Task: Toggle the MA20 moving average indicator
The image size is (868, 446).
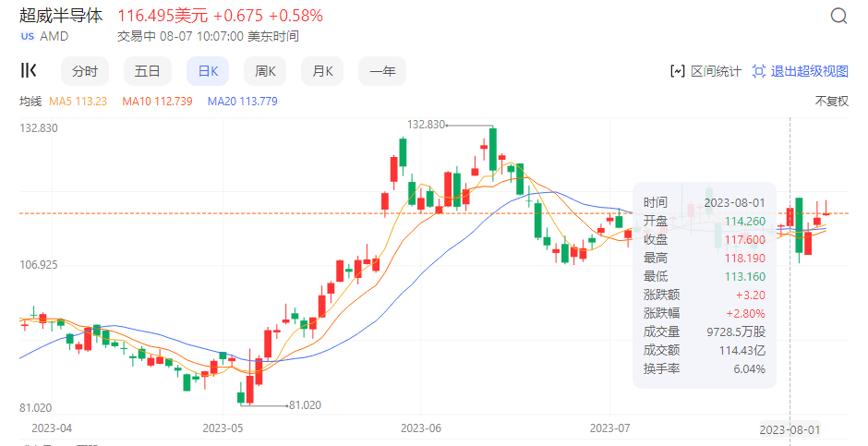Action: 243,102
